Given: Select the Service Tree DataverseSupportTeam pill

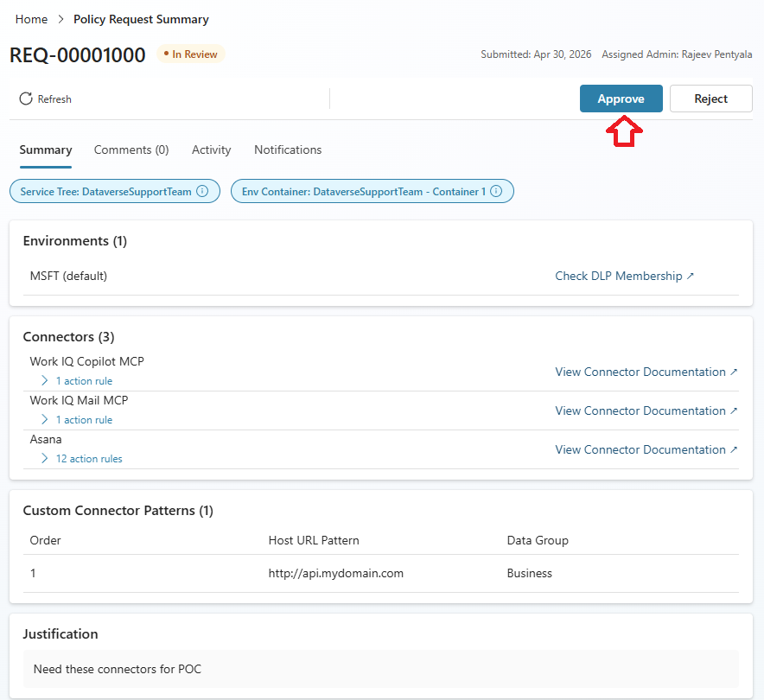Looking at the screenshot, I should coord(115,191).
